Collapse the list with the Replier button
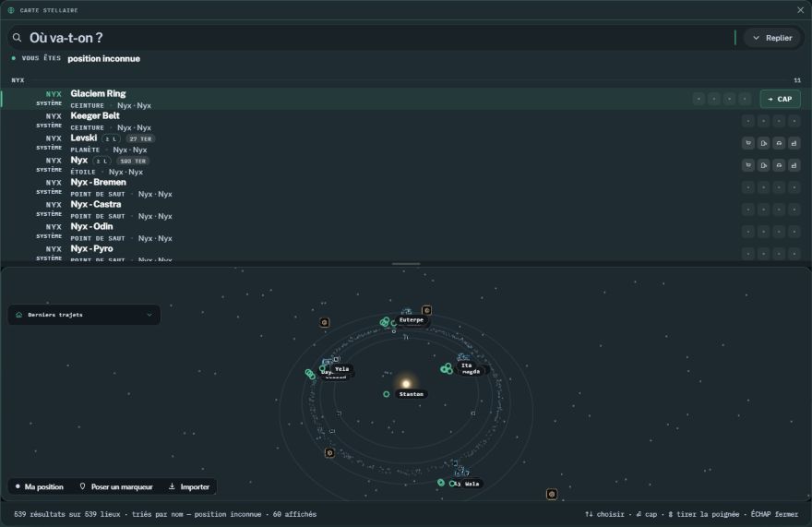 point(772,38)
